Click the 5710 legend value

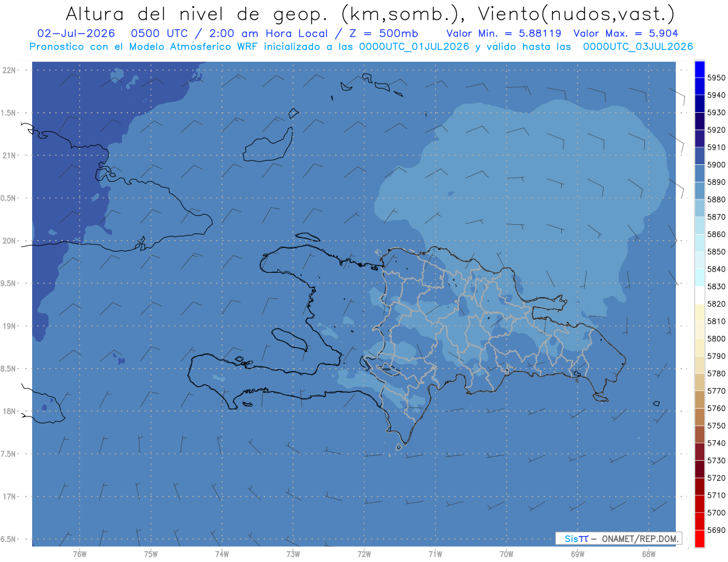(x=716, y=495)
